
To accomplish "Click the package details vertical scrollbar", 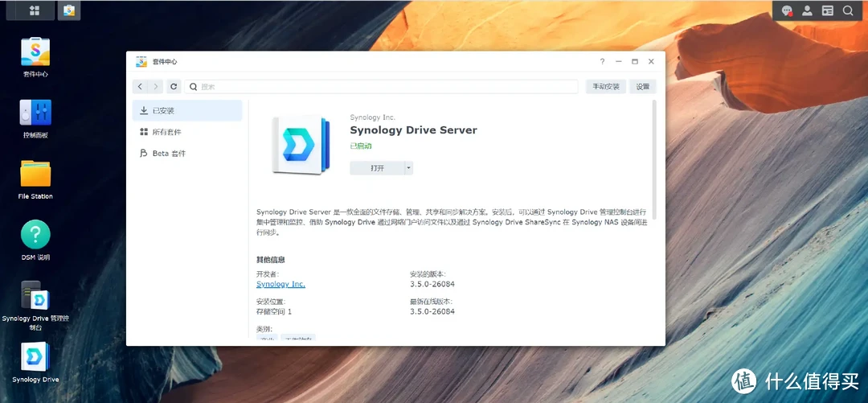I will pos(655,159).
